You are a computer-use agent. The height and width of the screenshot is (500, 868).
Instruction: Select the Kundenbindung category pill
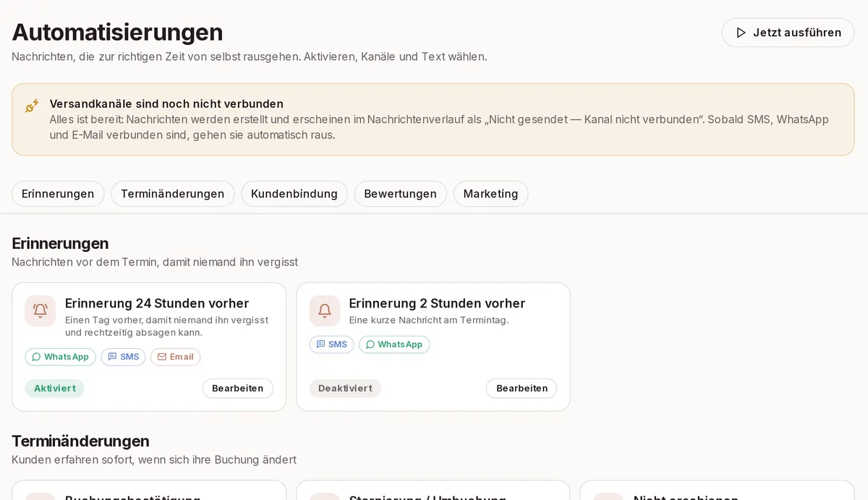[x=294, y=194]
